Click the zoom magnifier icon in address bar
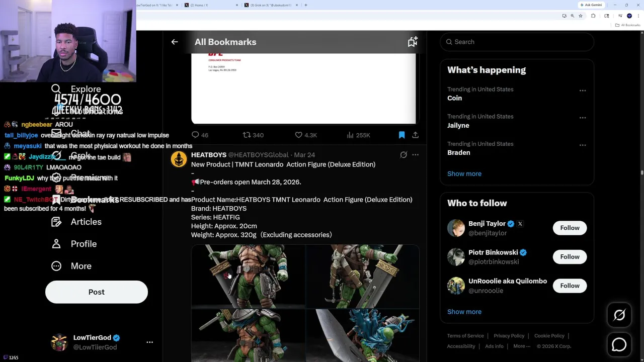 pyautogui.click(x=572, y=16)
